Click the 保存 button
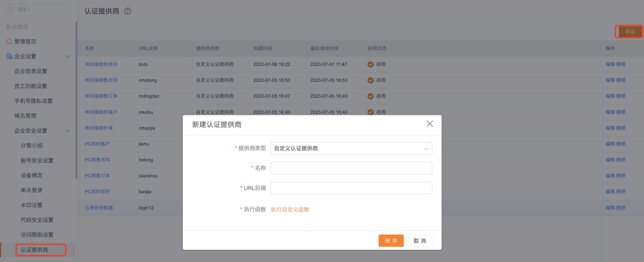Viewport: 644px width, 262px height. [391, 240]
